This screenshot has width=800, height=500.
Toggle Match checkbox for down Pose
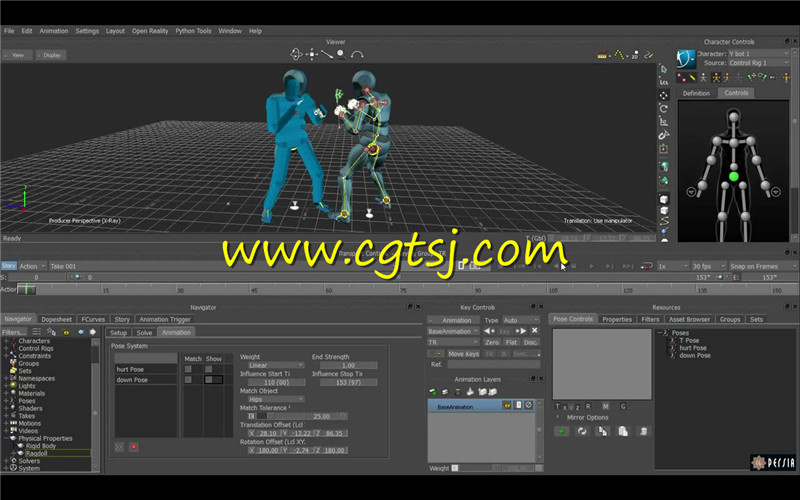coord(188,380)
